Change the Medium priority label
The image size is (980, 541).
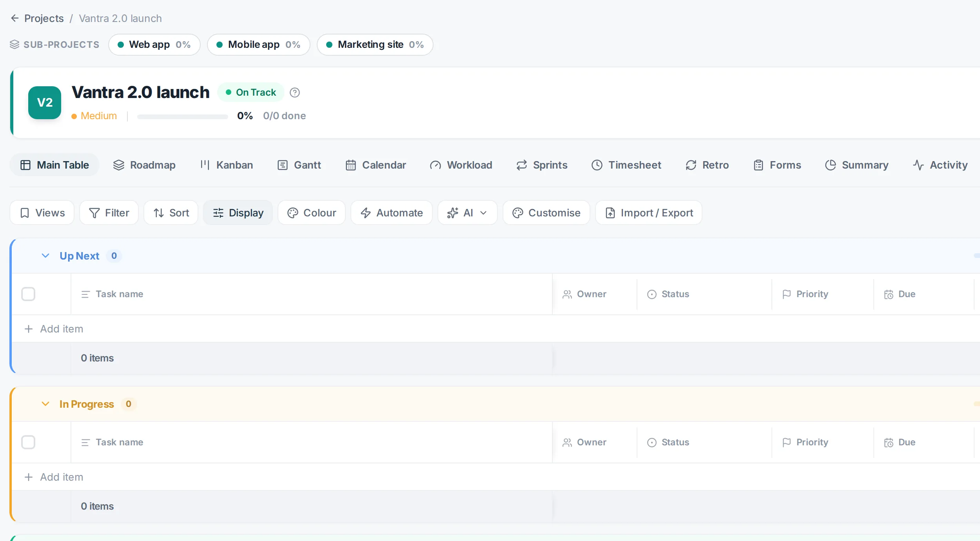94,116
